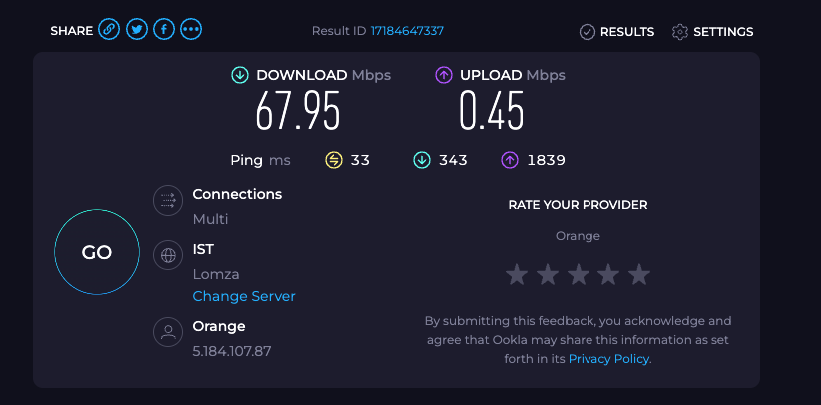Rate provider three stars
821x405 pixels.
(578, 275)
